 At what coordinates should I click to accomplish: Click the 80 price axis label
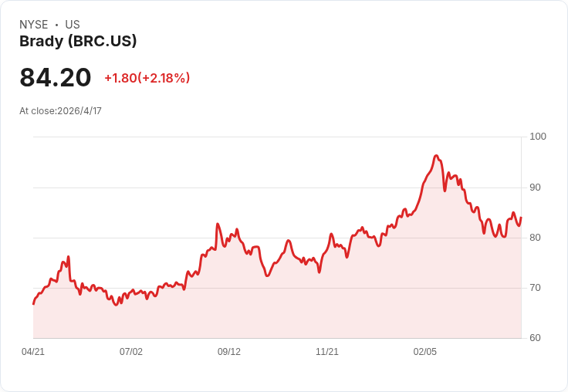click(535, 238)
